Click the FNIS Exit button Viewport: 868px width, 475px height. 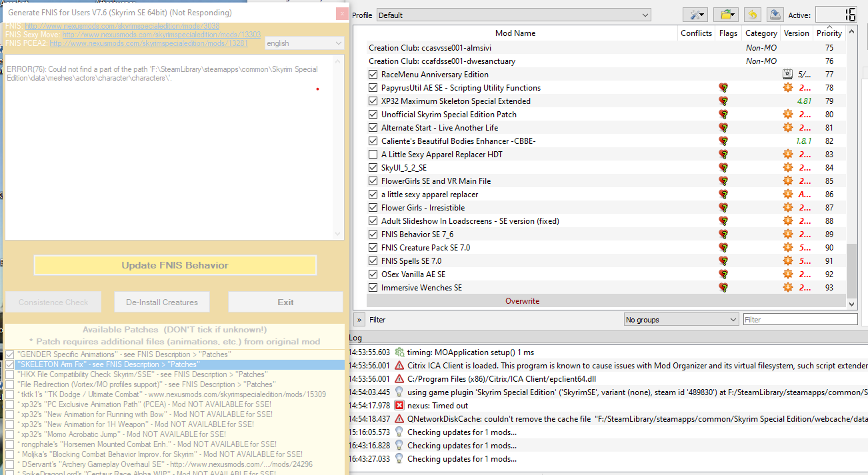coord(285,302)
